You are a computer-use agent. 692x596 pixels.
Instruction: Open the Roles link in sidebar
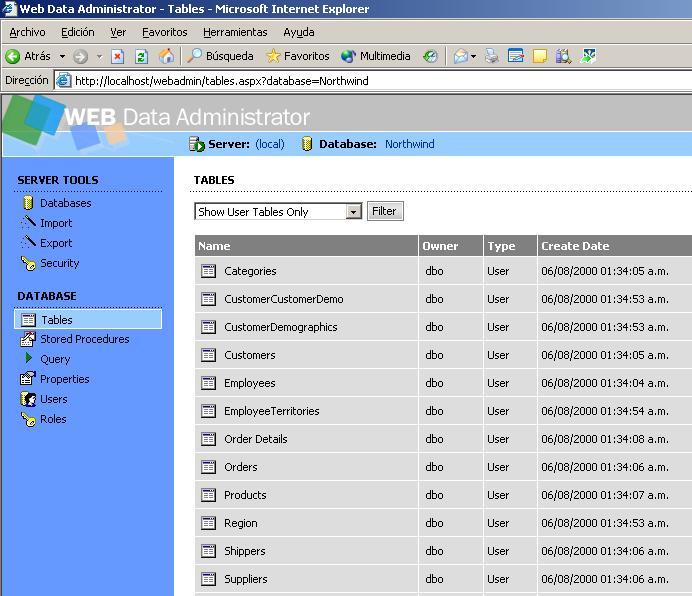[x=53, y=419]
